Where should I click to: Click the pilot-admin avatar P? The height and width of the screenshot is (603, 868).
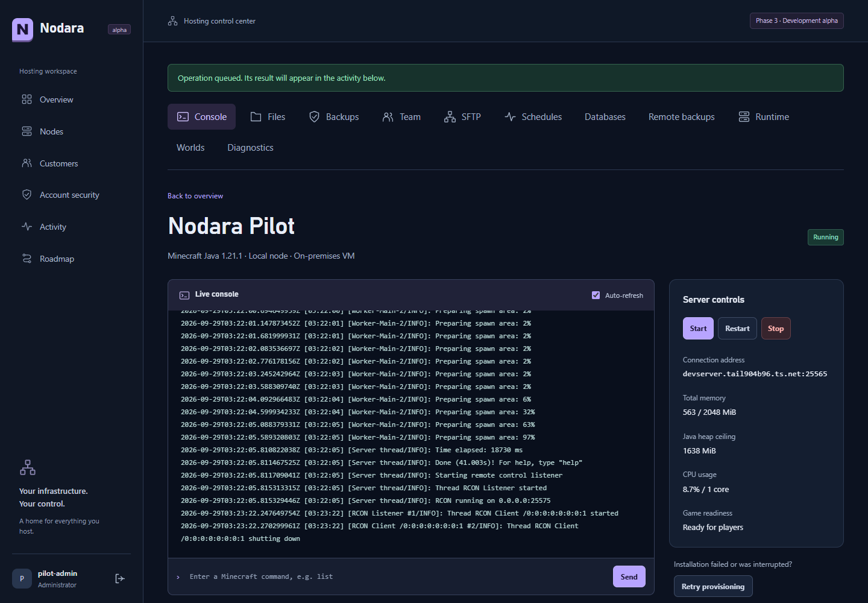coord(22,578)
